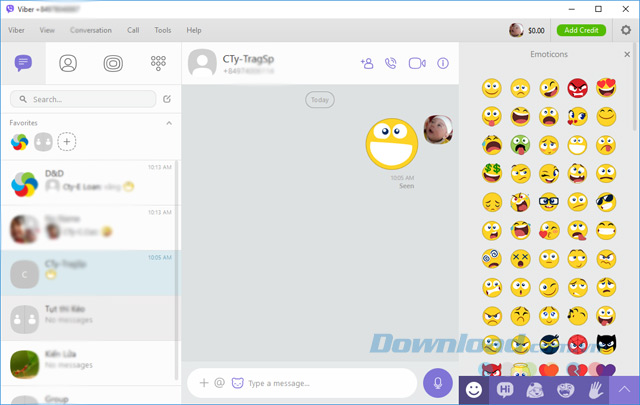This screenshot has height=405, width=640.
Task: Click the Emoticons panel scrollbar
Action: (x=634, y=87)
